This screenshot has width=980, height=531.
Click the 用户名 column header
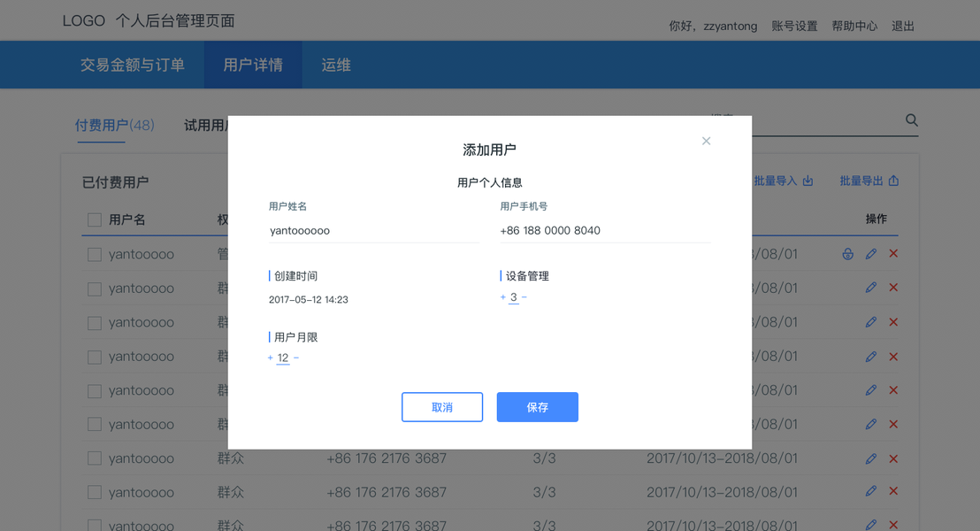click(x=126, y=220)
